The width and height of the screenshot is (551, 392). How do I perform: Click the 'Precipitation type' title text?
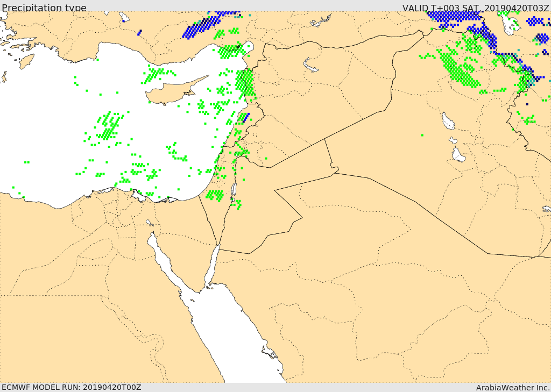[x=44, y=8]
